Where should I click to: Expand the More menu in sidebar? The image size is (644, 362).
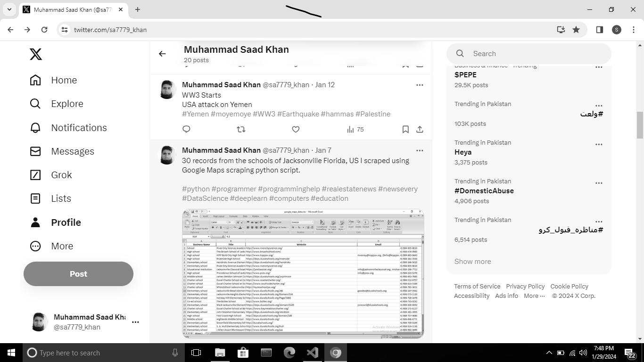[51, 246]
